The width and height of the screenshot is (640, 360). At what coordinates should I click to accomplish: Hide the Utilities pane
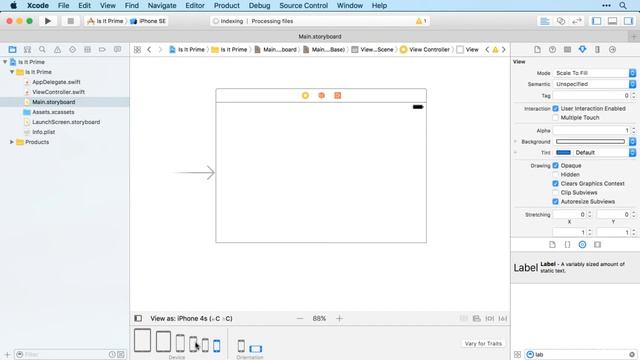coord(628,21)
